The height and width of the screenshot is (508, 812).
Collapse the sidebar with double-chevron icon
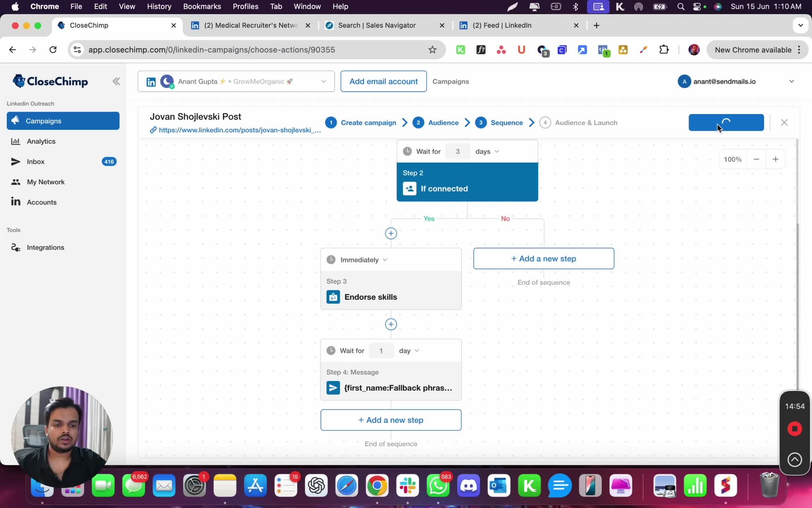116,81
